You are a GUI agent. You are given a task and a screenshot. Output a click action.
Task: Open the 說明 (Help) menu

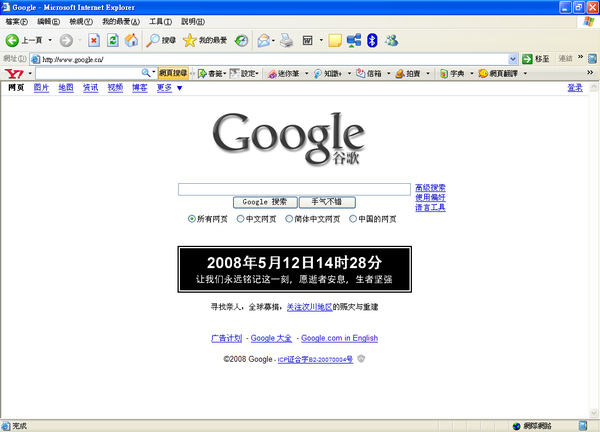(x=193, y=22)
